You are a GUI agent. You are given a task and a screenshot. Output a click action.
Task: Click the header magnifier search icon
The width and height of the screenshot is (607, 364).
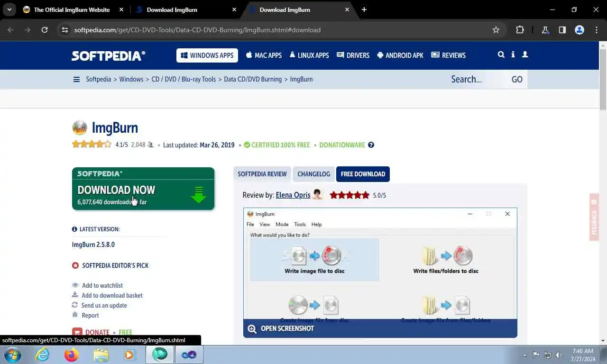pos(501,55)
